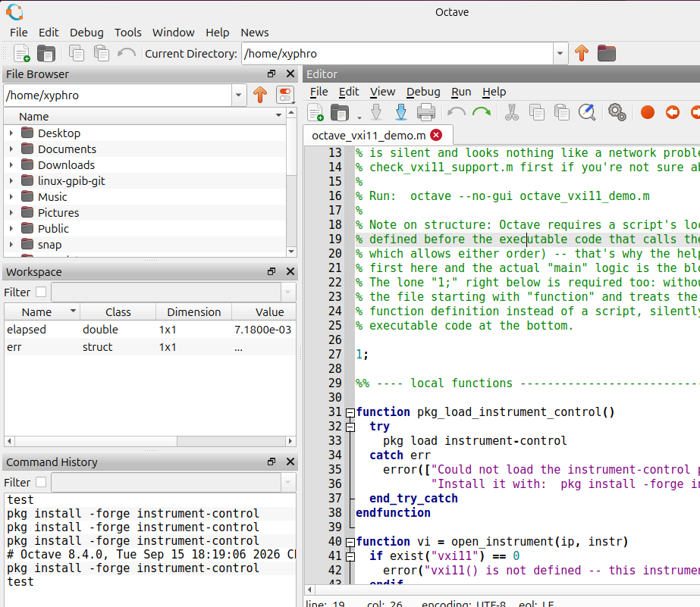
Task: Sort Workspace by Class column
Action: [118, 312]
